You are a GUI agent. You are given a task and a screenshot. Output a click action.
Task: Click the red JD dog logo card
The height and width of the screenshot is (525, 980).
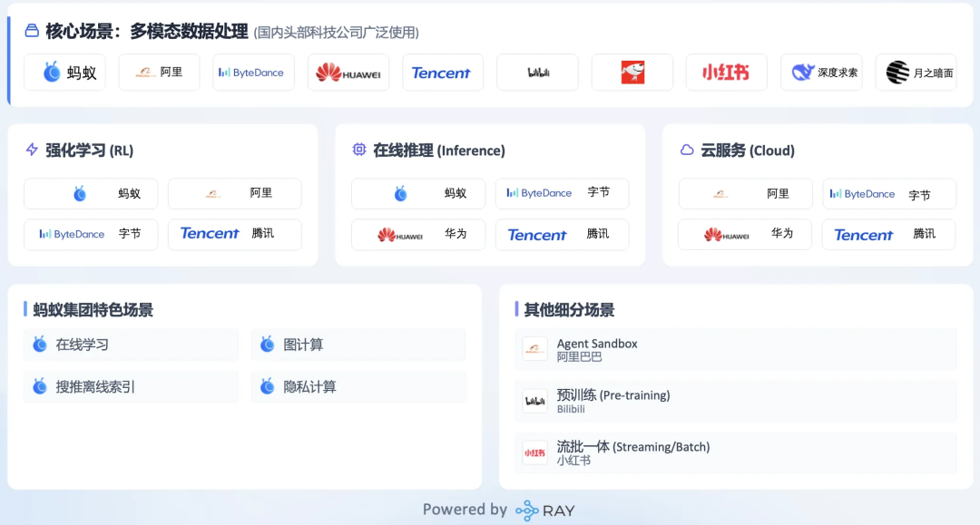coord(632,73)
